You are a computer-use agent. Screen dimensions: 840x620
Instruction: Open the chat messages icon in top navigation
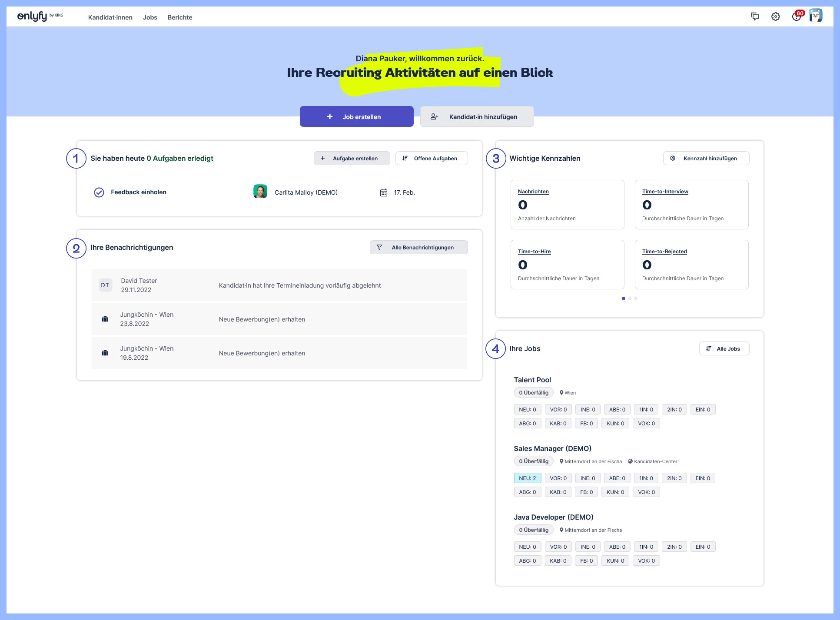point(755,17)
